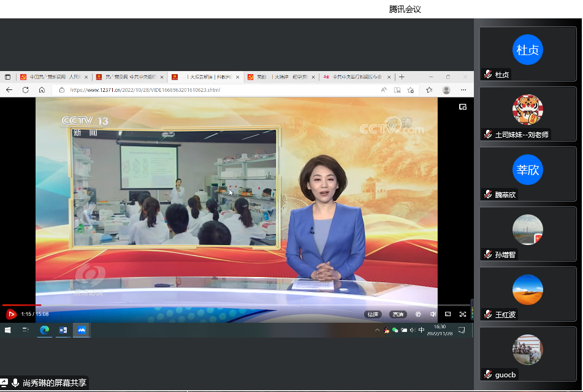The height and width of the screenshot is (392, 583).
Task: Switch to the 中共中央举行新闻发布会 tab
Action: coord(356,77)
